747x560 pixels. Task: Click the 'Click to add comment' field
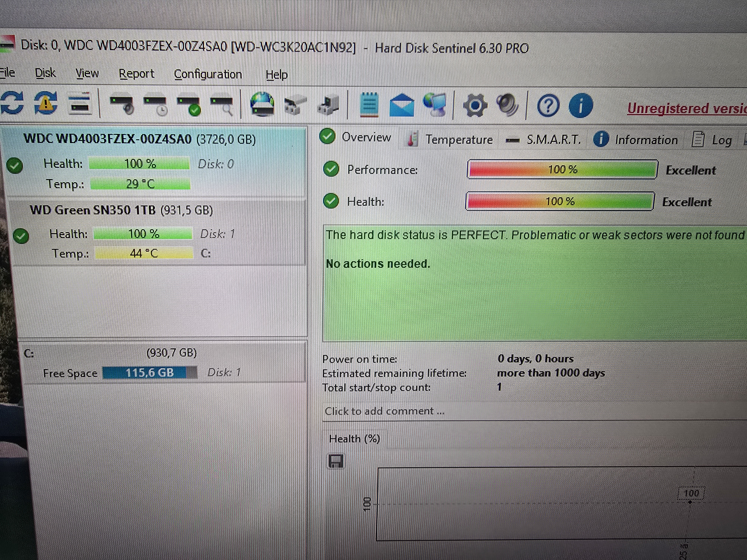tap(385, 411)
